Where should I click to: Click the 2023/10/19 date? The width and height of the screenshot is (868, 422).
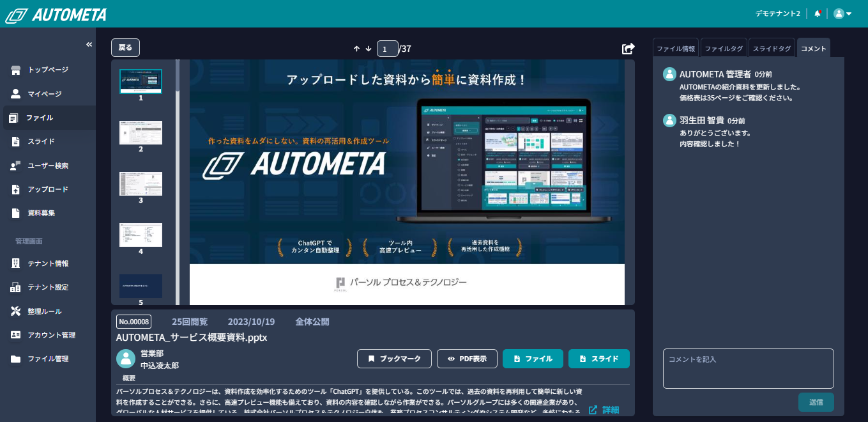[252, 322]
